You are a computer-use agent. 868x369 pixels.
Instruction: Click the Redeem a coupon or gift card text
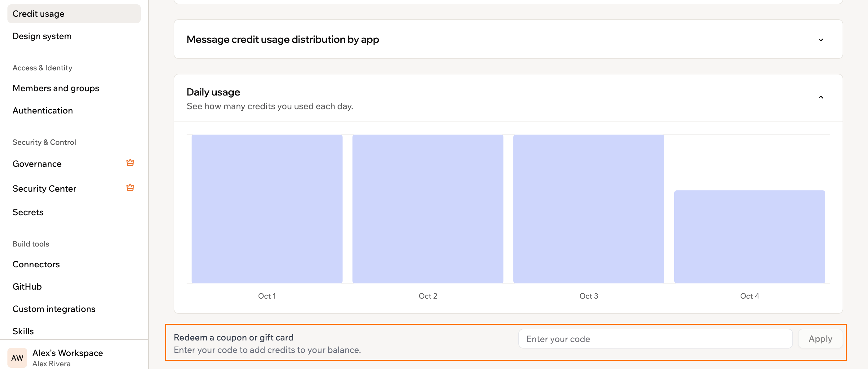click(x=233, y=337)
